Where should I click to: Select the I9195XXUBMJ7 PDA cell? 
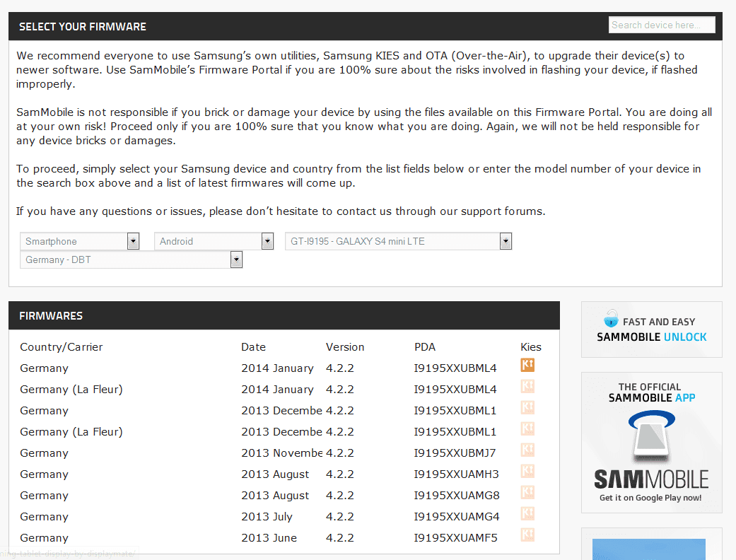click(455, 453)
